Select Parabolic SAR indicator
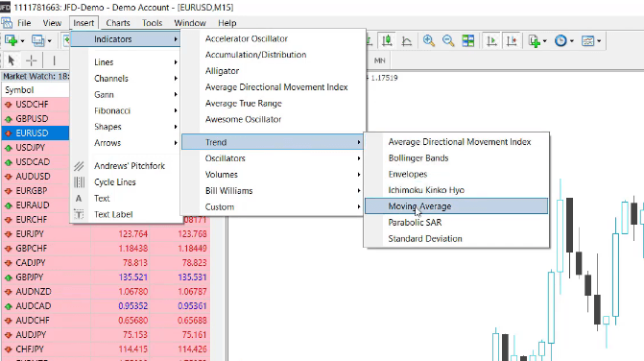 [x=456, y=223]
